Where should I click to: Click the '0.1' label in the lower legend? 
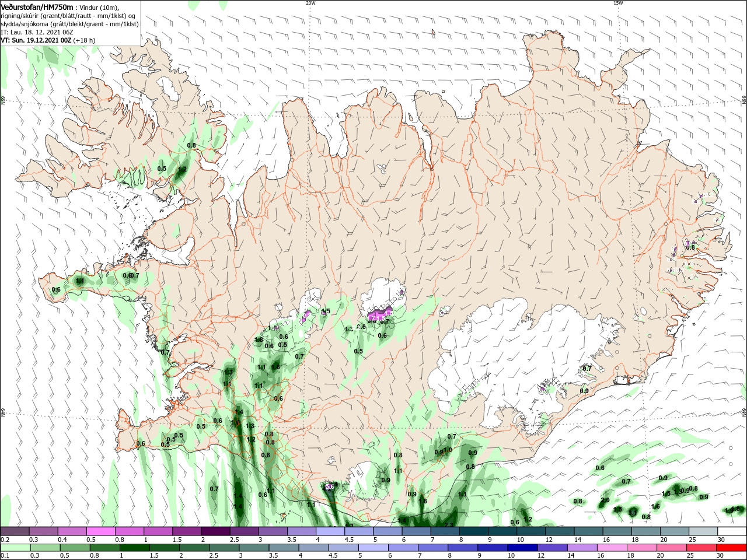[5, 555]
